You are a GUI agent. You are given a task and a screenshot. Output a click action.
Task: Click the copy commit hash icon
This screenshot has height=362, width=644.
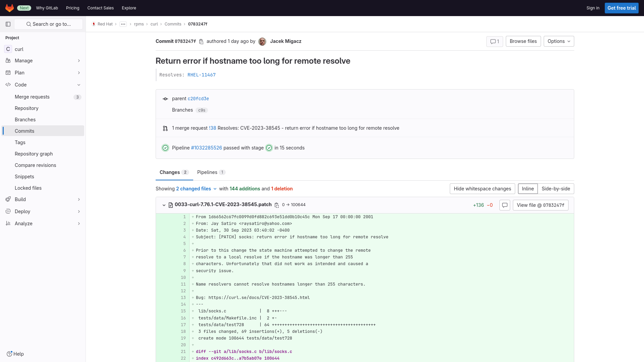tap(201, 41)
